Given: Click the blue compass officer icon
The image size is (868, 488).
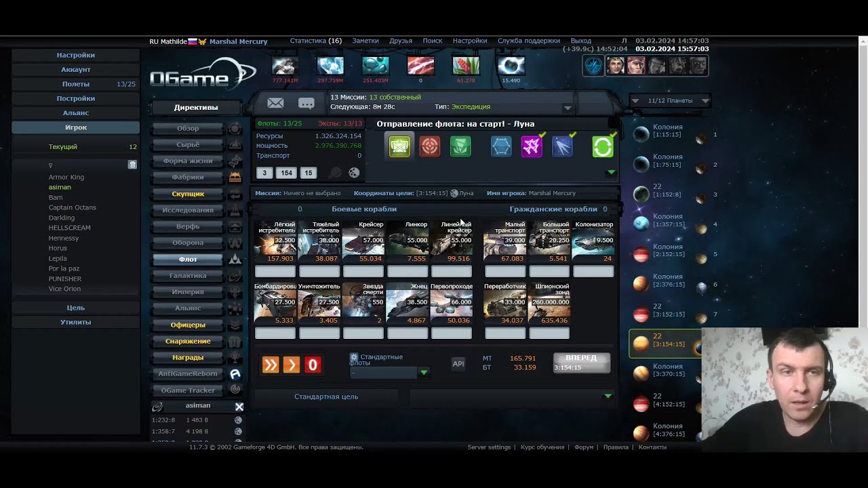Looking at the screenshot, I should point(593,65).
